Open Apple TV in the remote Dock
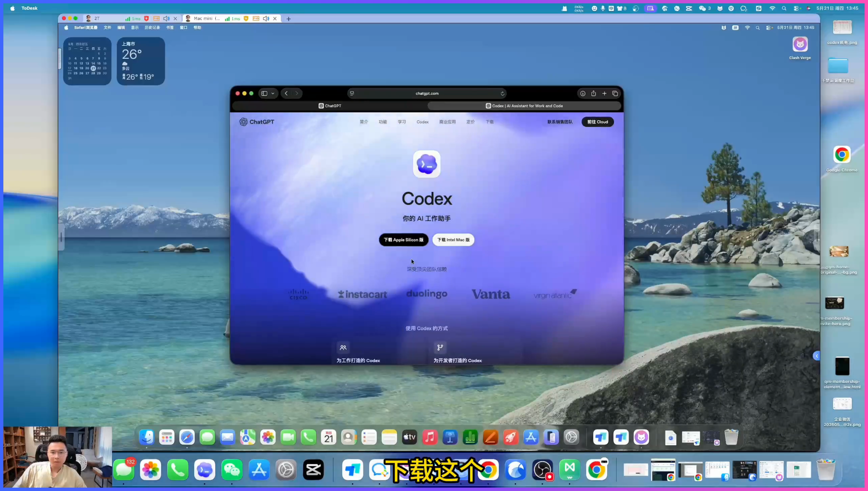Image resolution: width=868 pixels, height=491 pixels. pos(410,437)
